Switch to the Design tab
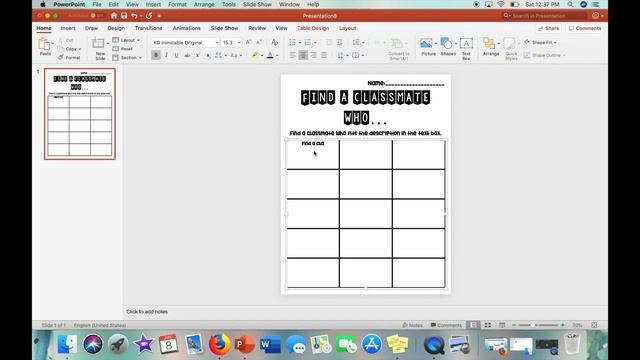This screenshot has width=640, height=360. (116, 28)
